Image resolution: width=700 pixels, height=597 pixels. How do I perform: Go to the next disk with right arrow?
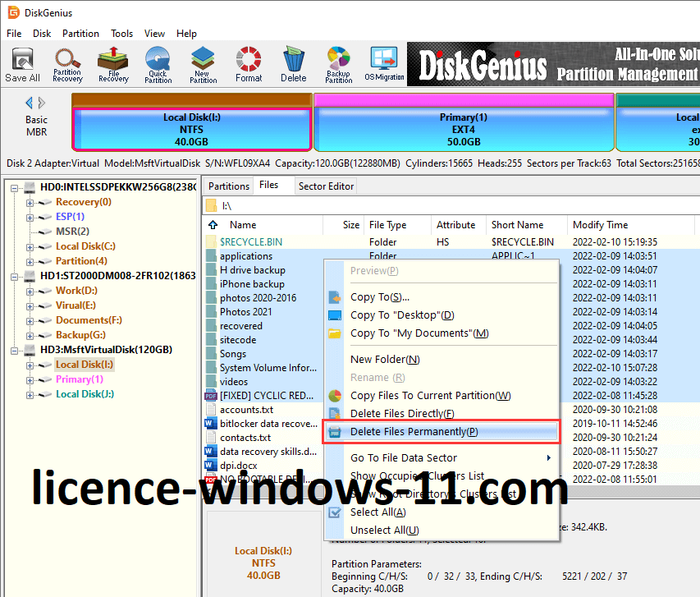pyautogui.click(x=42, y=103)
